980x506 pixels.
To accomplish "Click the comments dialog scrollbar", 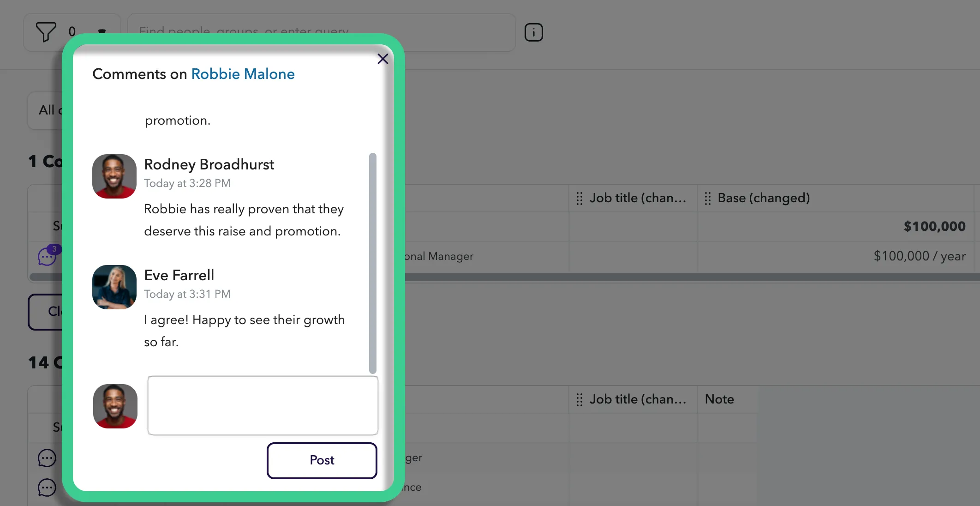I will (x=373, y=263).
